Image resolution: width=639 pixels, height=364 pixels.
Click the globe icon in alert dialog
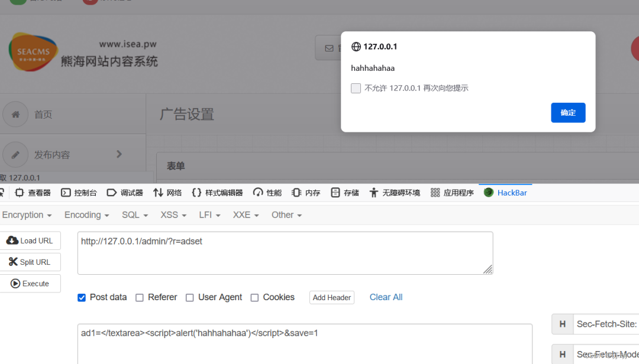pos(356,47)
